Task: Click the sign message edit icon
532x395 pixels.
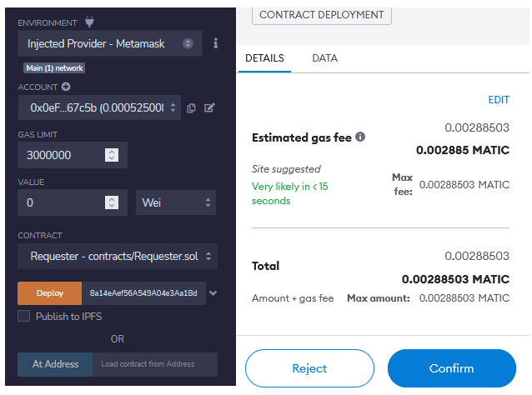Action: point(209,107)
